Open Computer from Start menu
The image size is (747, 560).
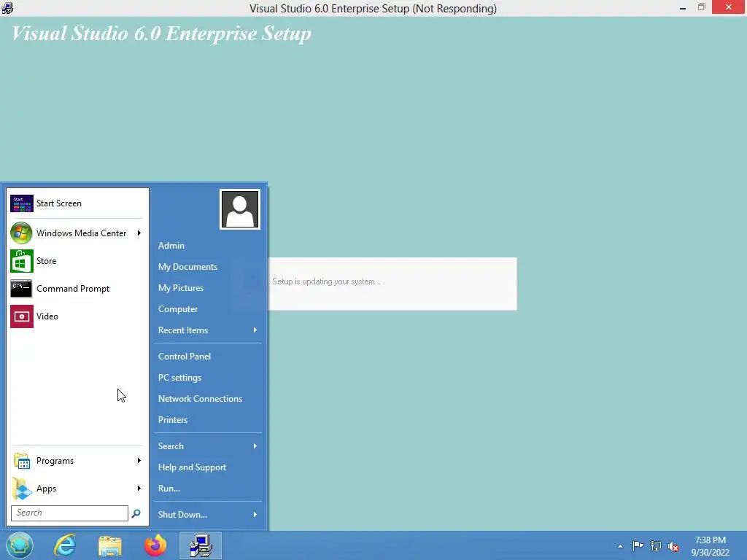point(178,309)
